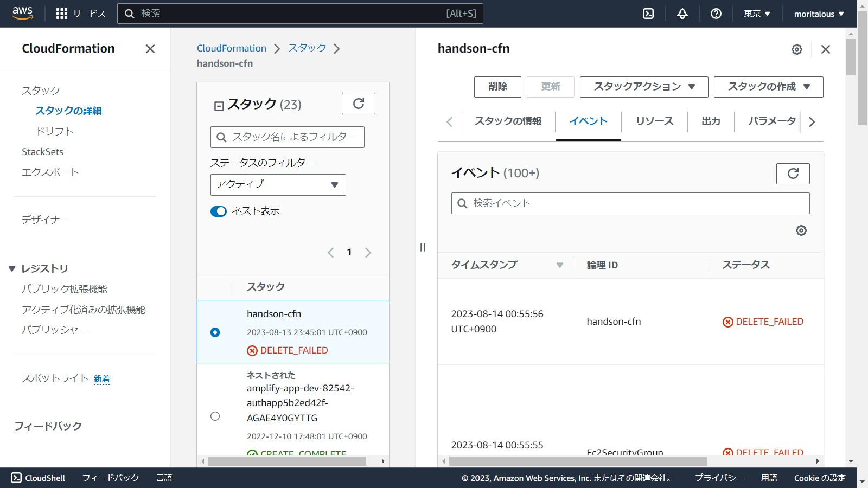Viewport: 868px width, 488px height.
Task: Open the AWS CloudShell icon in top bar
Action: click(x=648, y=14)
